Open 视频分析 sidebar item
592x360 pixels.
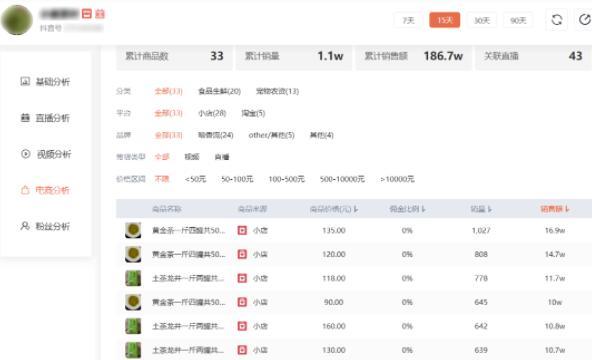[45, 154]
